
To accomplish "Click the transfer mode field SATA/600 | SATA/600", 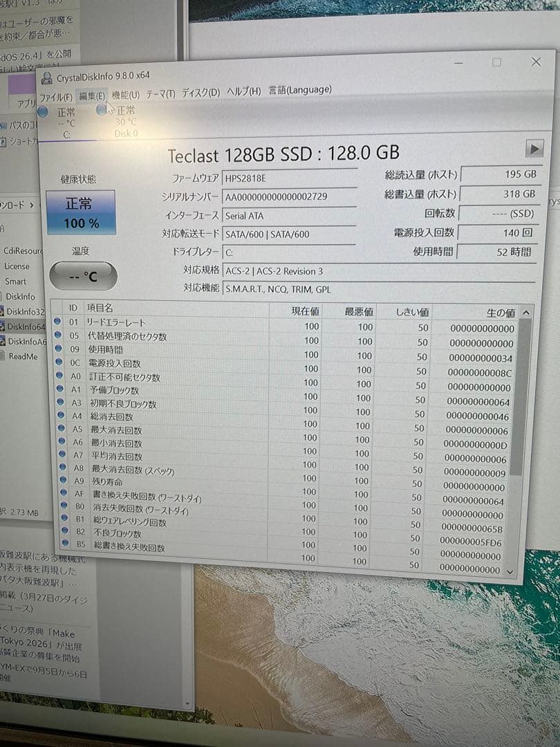I will [x=289, y=234].
